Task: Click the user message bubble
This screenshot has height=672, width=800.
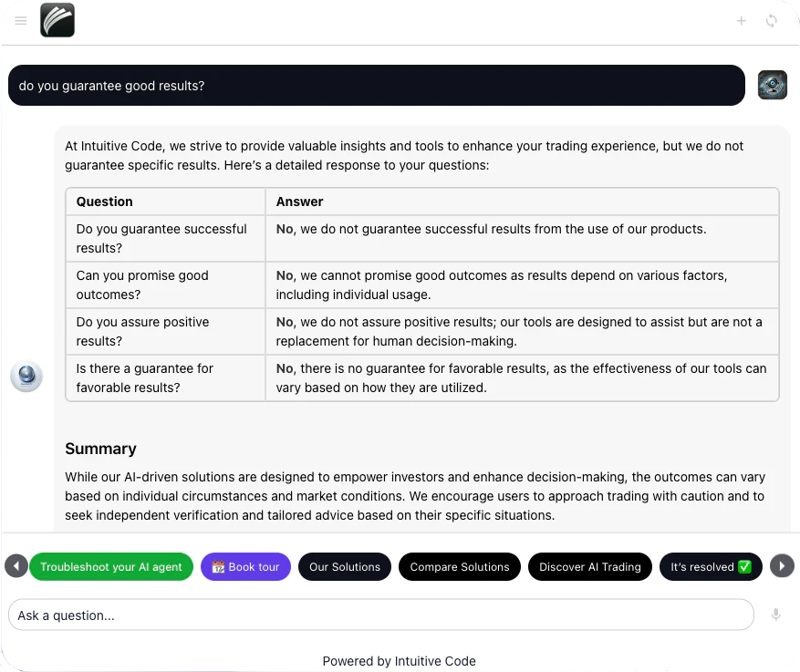Action: (377, 86)
